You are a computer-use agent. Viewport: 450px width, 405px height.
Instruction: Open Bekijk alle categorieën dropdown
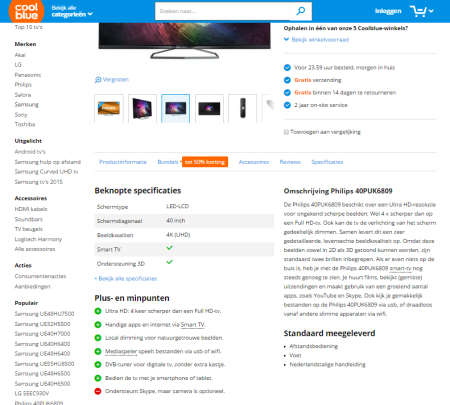[x=72, y=11]
